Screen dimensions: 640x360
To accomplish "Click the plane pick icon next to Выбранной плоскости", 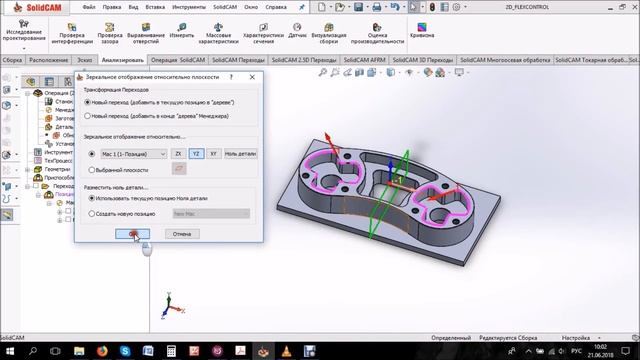I will click(179, 169).
